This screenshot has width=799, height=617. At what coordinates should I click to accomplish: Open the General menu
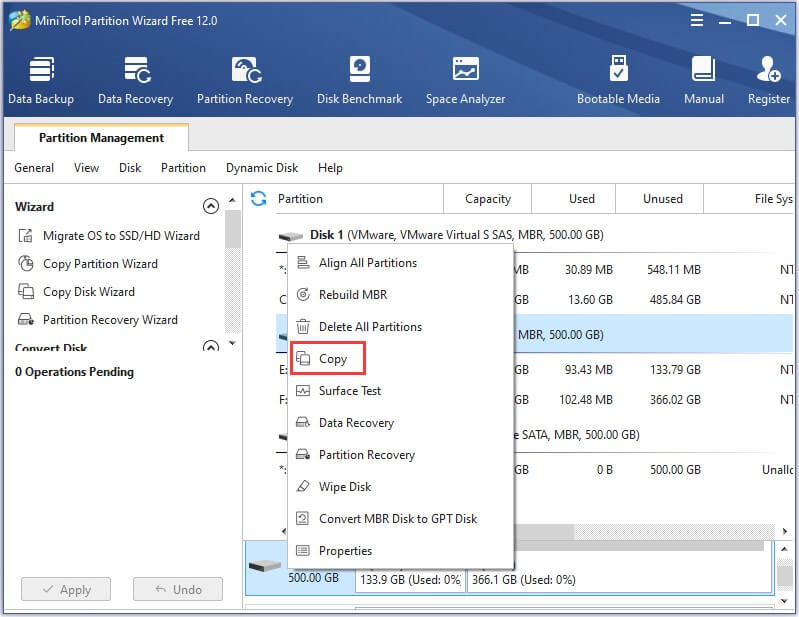coord(34,168)
